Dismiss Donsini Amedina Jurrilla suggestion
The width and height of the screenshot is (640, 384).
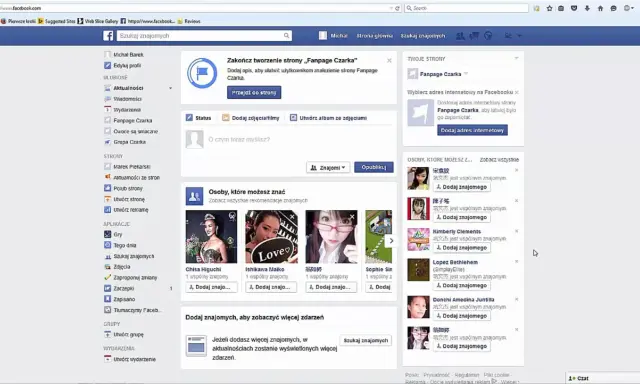[516, 299]
